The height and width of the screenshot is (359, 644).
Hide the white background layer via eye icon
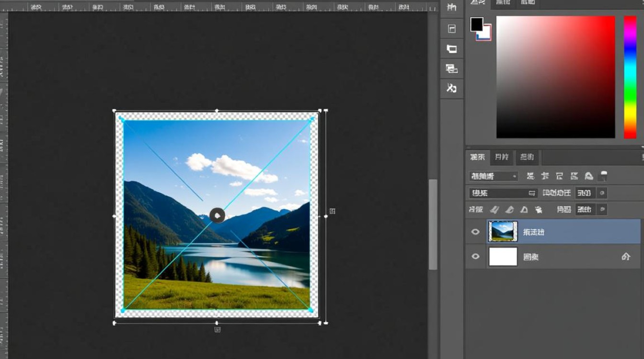(475, 257)
